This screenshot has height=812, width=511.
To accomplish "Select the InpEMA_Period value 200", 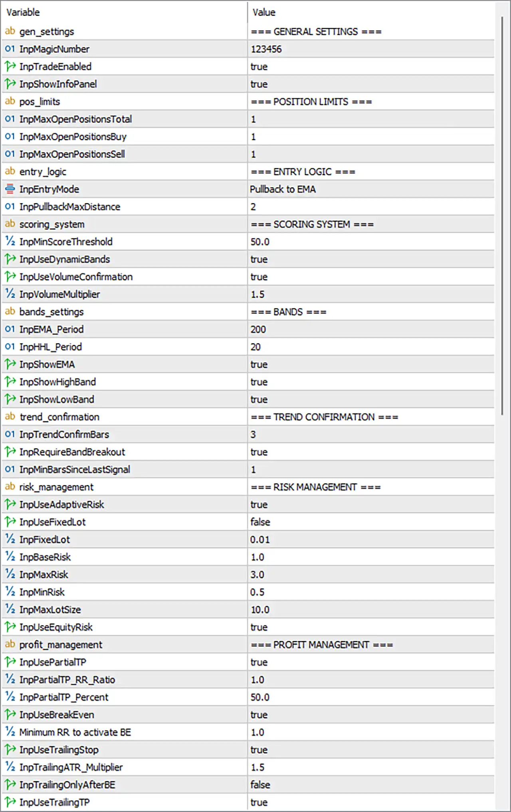I will click(258, 330).
